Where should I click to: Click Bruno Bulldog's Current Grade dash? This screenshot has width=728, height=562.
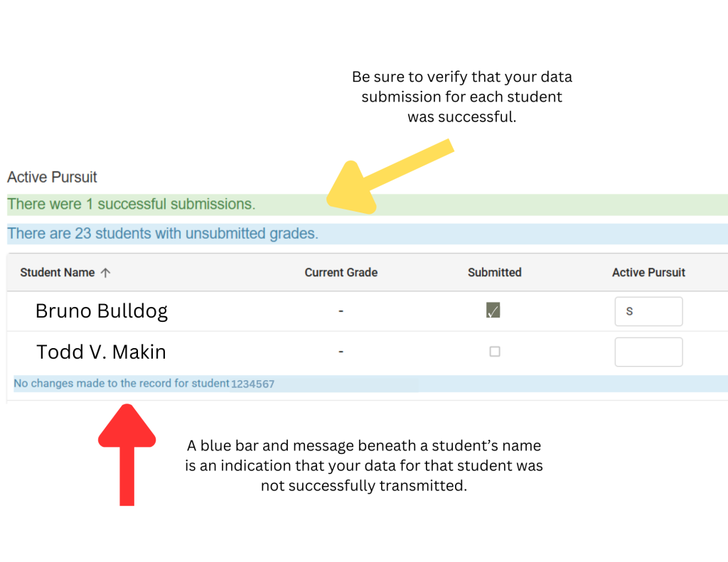tap(341, 311)
